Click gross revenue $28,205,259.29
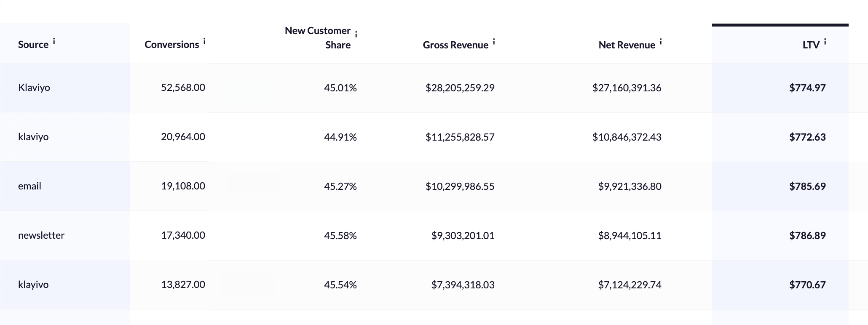The height and width of the screenshot is (325, 868). tap(460, 88)
